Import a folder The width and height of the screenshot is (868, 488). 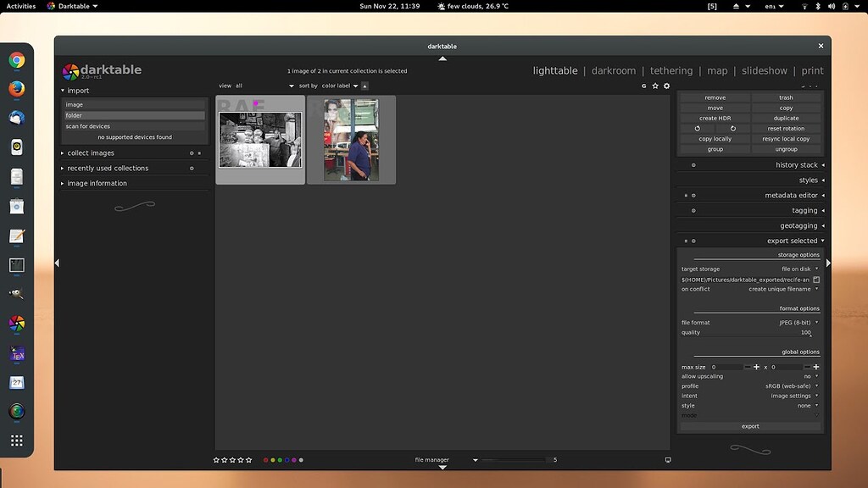pyautogui.click(x=135, y=115)
